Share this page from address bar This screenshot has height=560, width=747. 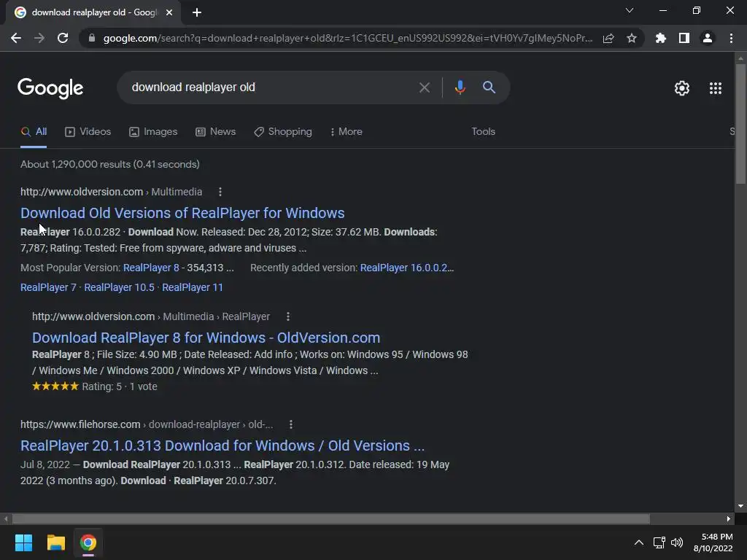[608, 38]
